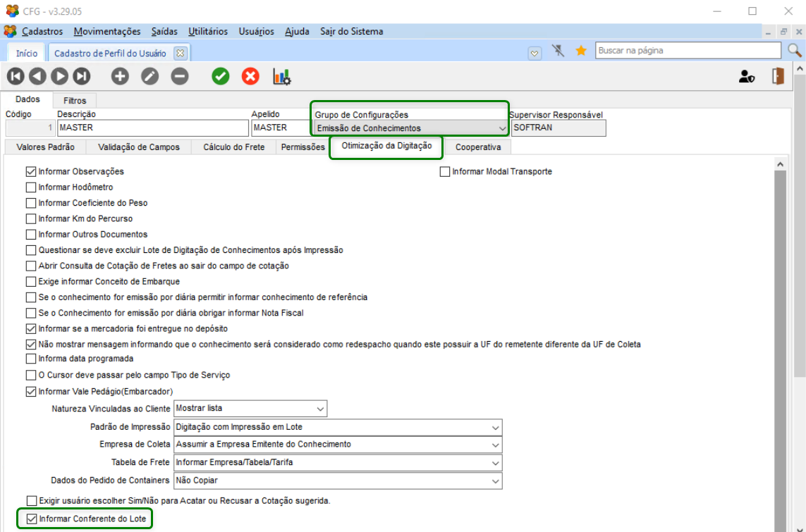Go to the first record
The width and height of the screenshot is (806, 532).
[x=16, y=77]
